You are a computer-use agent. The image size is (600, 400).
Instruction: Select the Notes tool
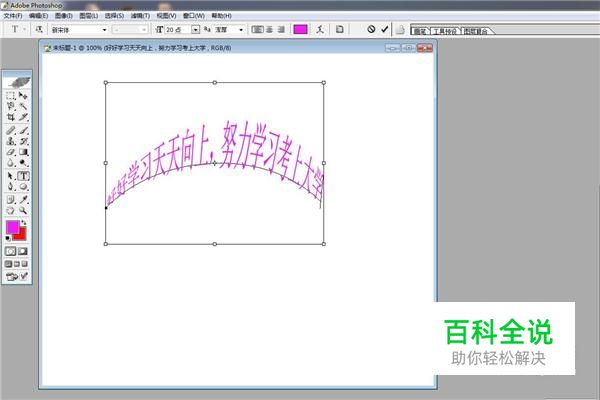coord(11,199)
